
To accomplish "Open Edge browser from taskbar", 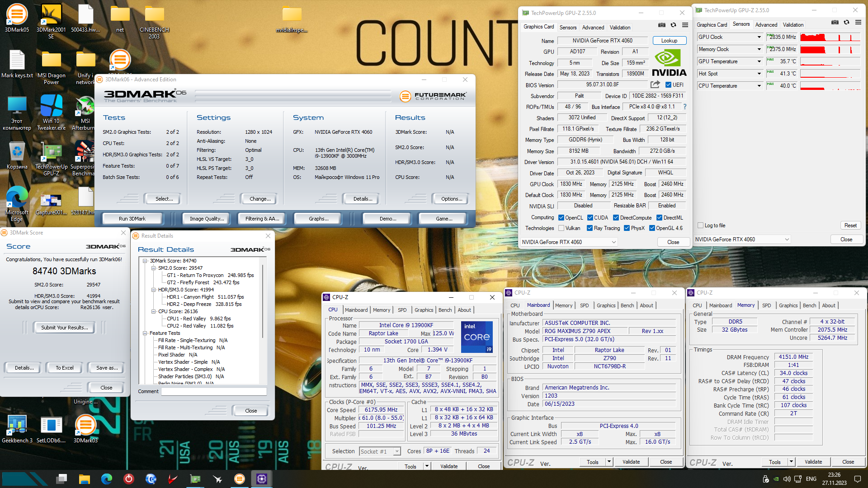I will 106,479.
